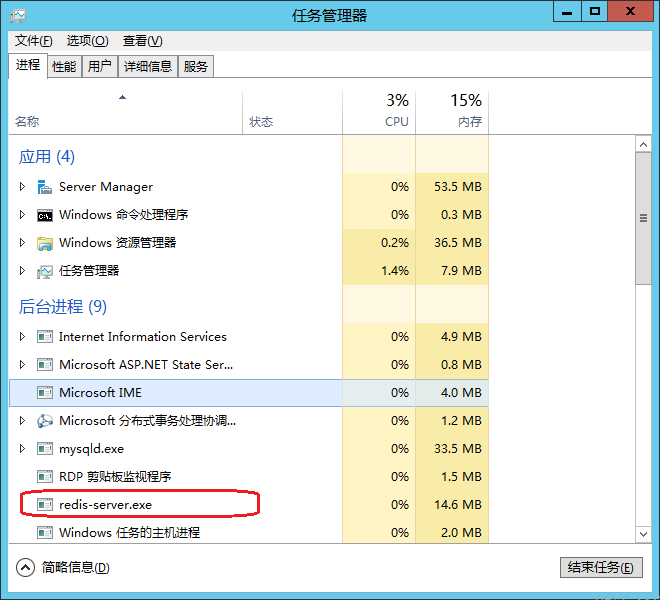Expand the Server Manager row

click(x=22, y=187)
